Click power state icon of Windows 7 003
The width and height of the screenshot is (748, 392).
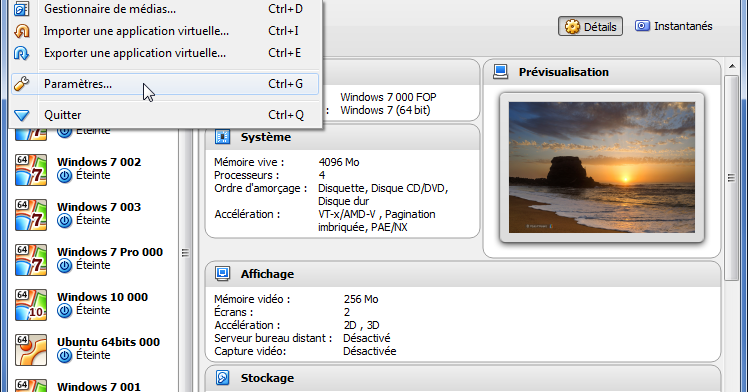pos(64,221)
